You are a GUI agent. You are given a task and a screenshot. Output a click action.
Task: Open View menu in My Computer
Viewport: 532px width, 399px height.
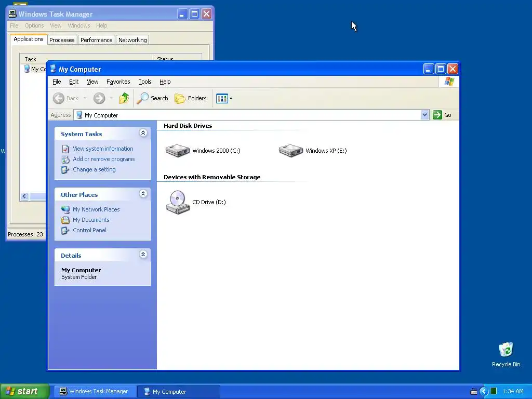(92, 82)
